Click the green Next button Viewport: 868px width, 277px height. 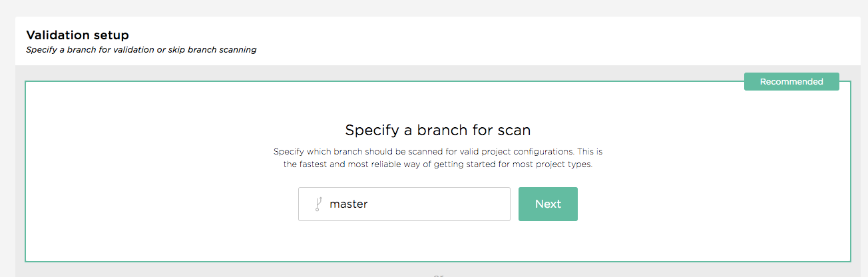pos(548,204)
